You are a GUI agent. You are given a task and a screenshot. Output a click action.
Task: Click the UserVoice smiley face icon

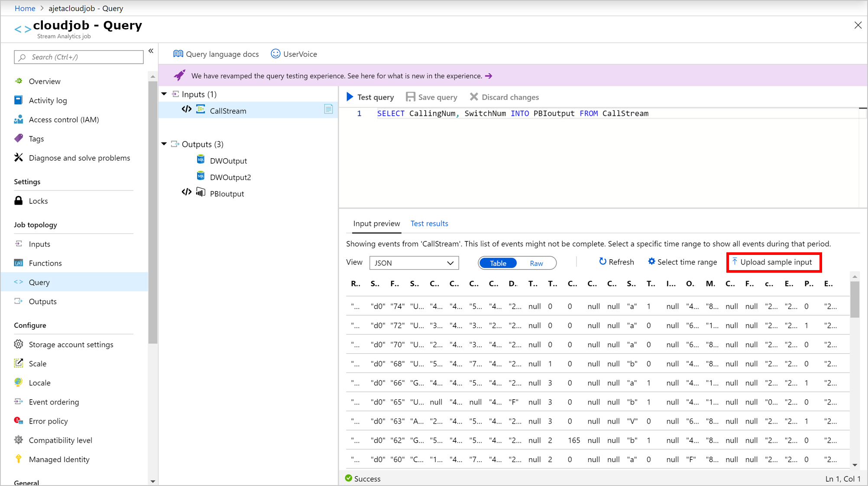[275, 54]
